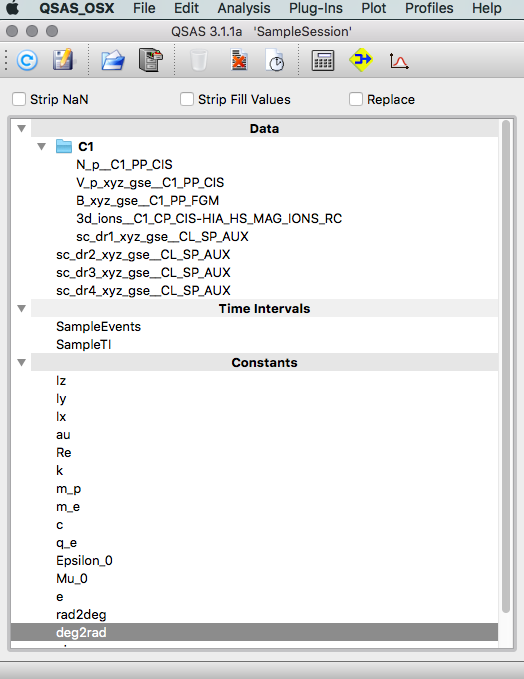Click the Time Intervals section header
524x679 pixels.
264,309
